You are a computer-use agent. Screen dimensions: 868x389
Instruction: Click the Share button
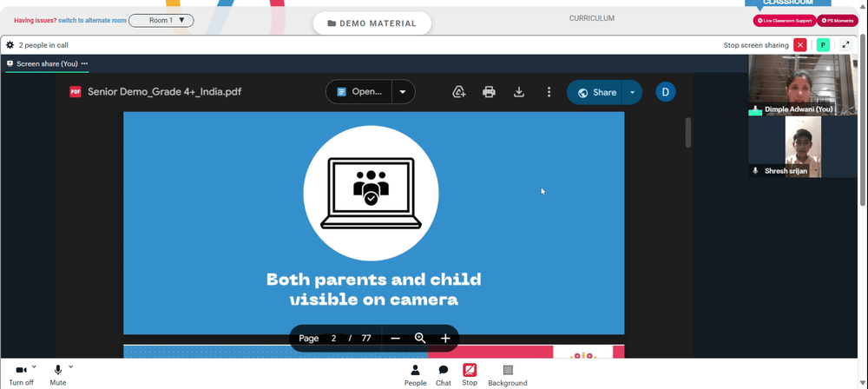595,93
